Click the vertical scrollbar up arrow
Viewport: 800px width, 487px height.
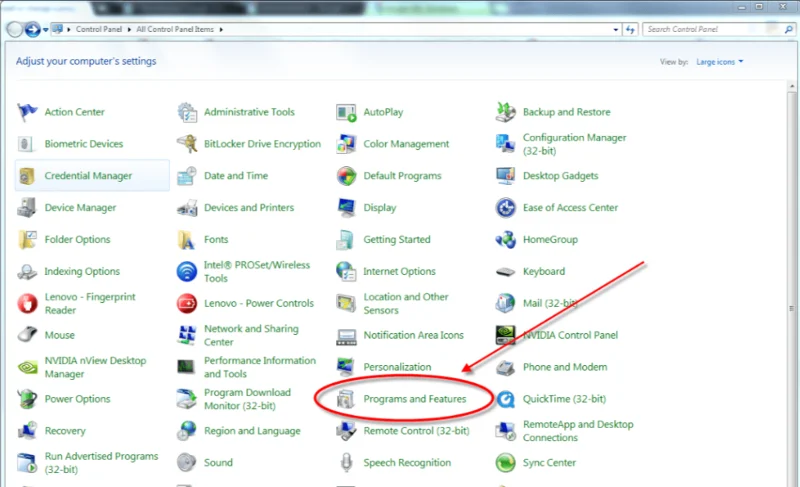[791, 86]
